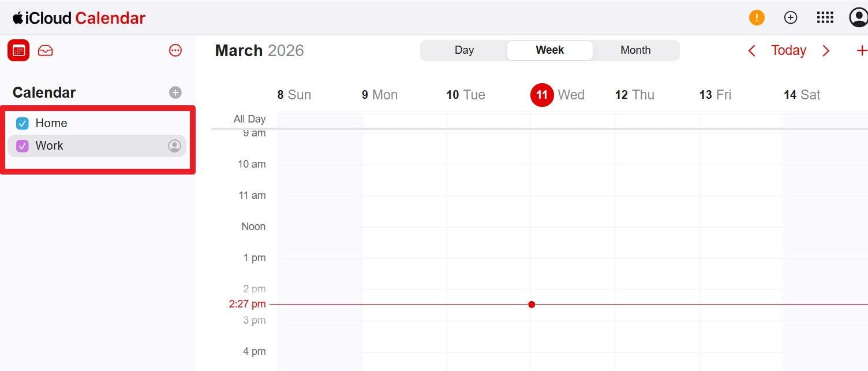Click the plus icon to create new event
Viewport: 868px width, 371px height.
point(862,50)
